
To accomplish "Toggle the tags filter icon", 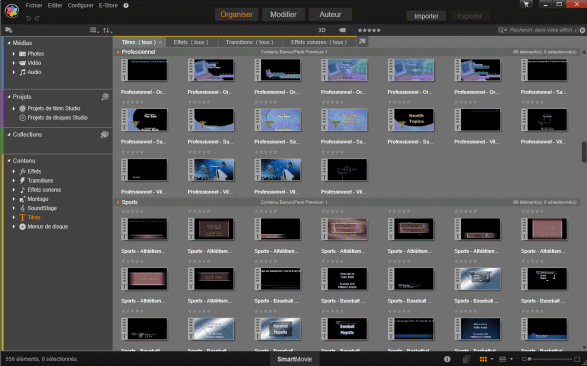I will pos(343,30).
